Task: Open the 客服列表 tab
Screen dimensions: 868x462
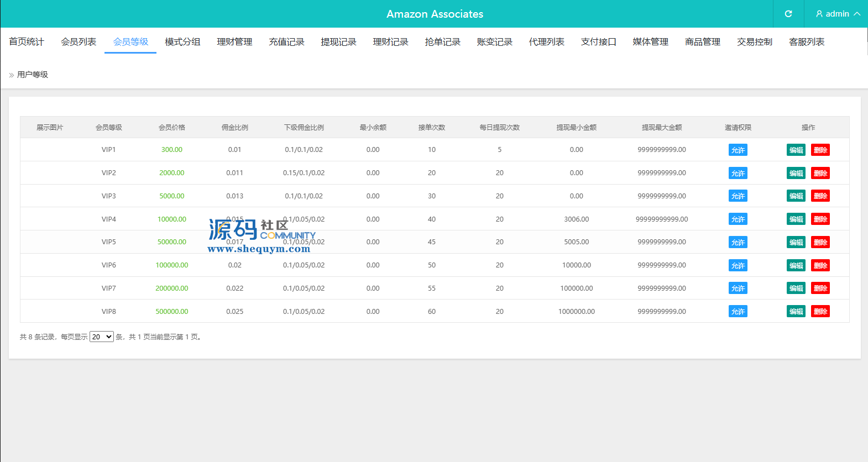Action: 806,42
